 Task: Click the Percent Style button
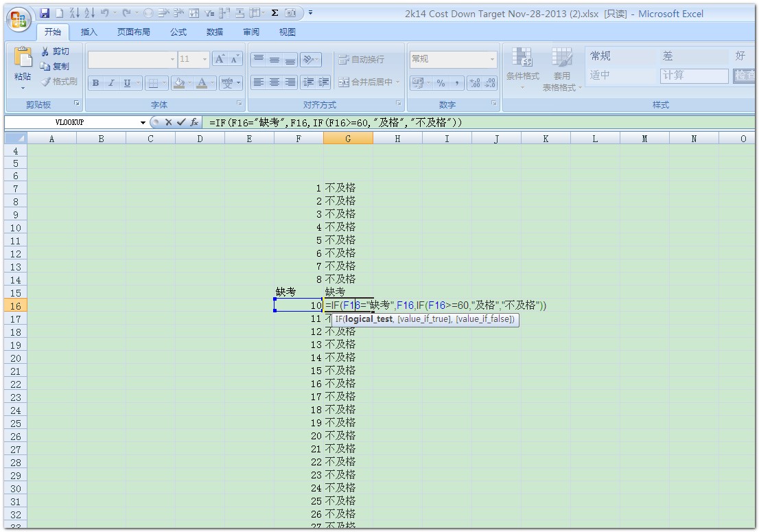coord(441,83)
